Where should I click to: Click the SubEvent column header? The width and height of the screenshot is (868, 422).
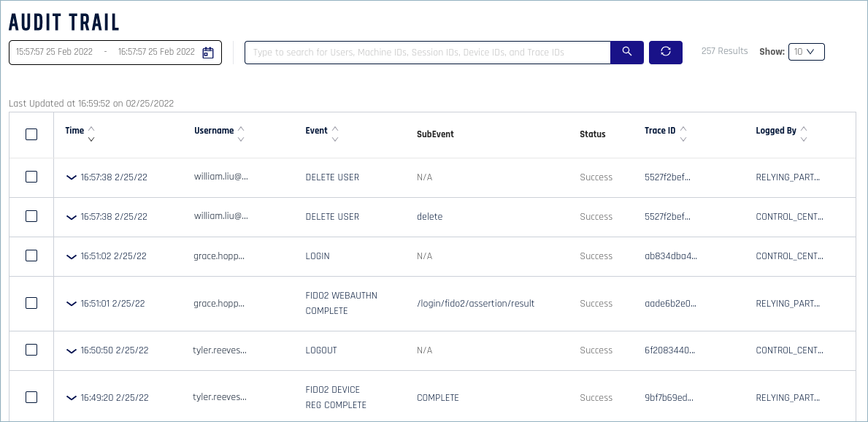tap(435, 134)
